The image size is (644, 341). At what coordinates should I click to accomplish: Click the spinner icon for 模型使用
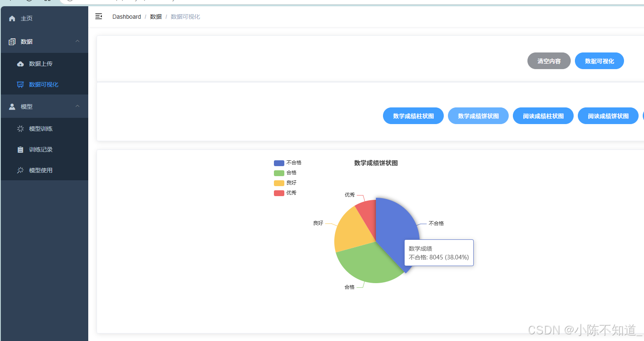20,170
